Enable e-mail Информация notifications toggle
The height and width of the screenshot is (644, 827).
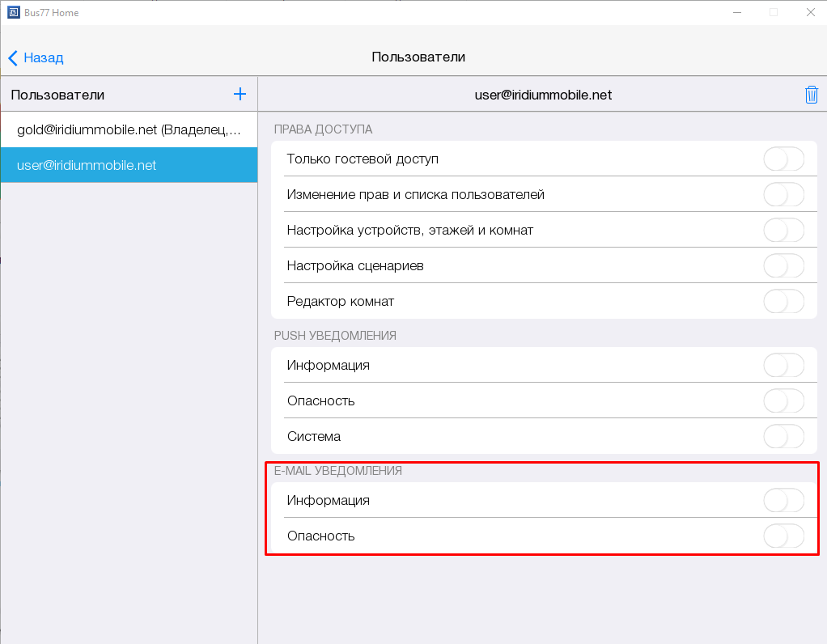coord(783,501)
